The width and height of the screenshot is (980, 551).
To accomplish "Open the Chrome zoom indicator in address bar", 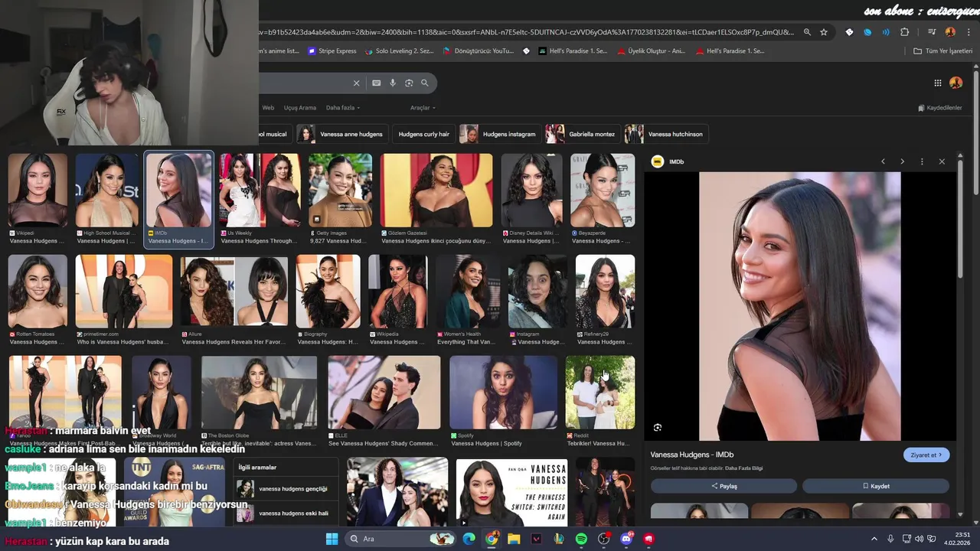I will pos(807,32).
